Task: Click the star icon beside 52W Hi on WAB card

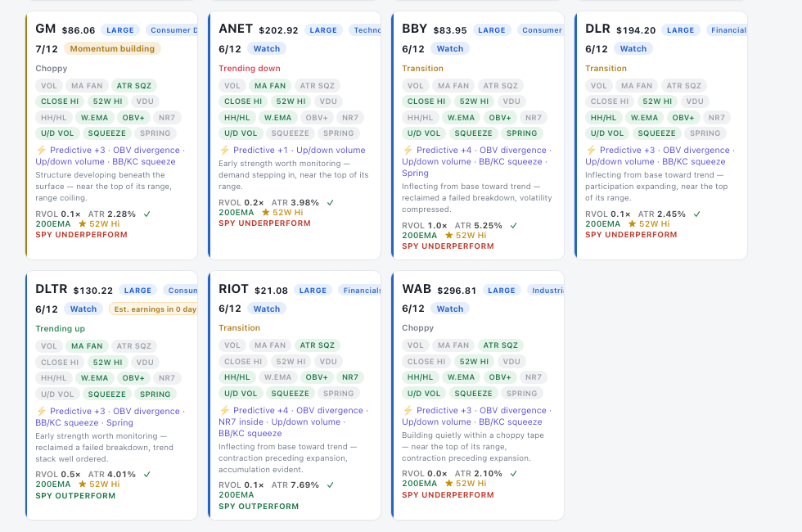Action: pyautogui.click(x=449, y=484)
